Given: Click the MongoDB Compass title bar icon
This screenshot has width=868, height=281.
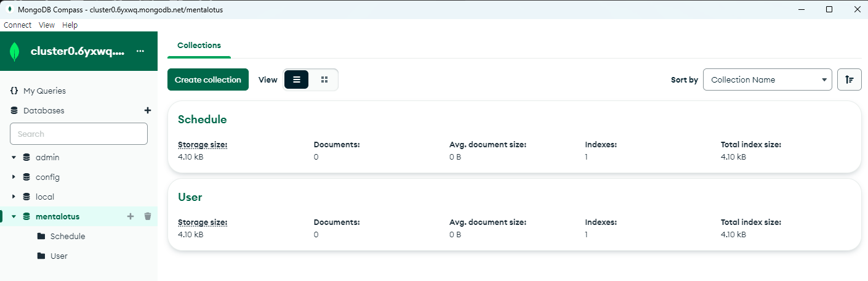Looking at the screenshot, I should pos(10,9).
